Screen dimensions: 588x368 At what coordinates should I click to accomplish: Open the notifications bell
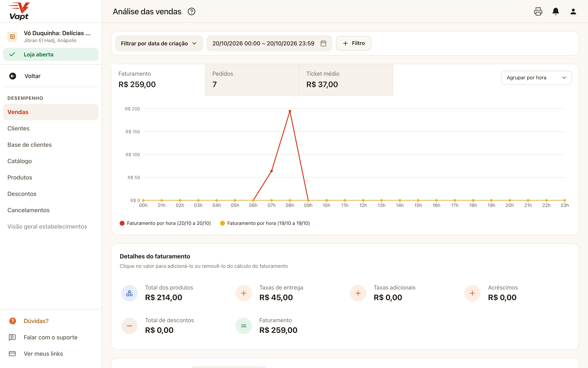click(556, 11)
